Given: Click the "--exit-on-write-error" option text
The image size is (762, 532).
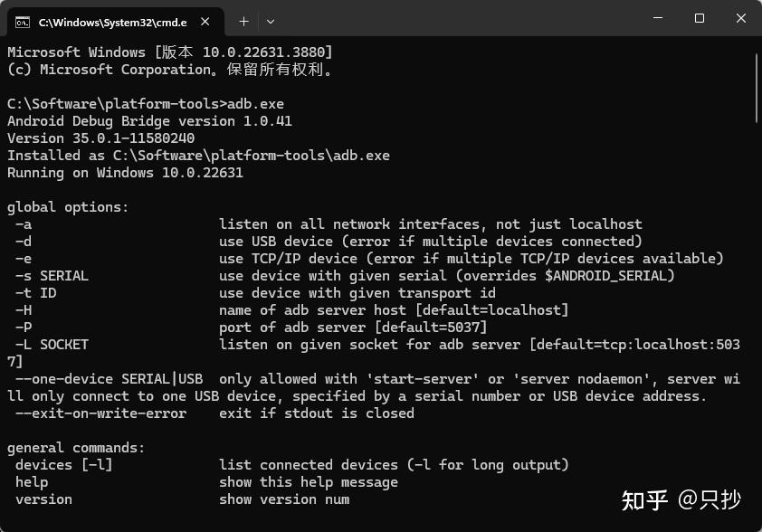Looking at the screenshot, I should pyautogui.click(x=100, y=413).
